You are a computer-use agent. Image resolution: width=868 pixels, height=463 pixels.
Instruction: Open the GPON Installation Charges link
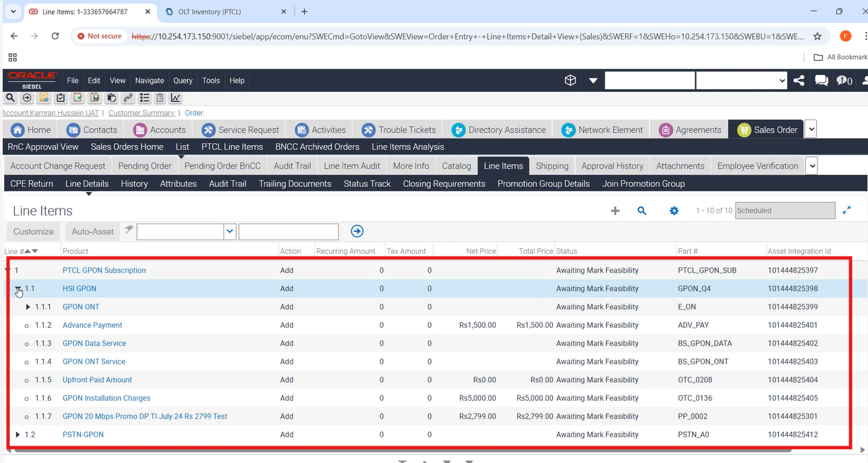107,398
